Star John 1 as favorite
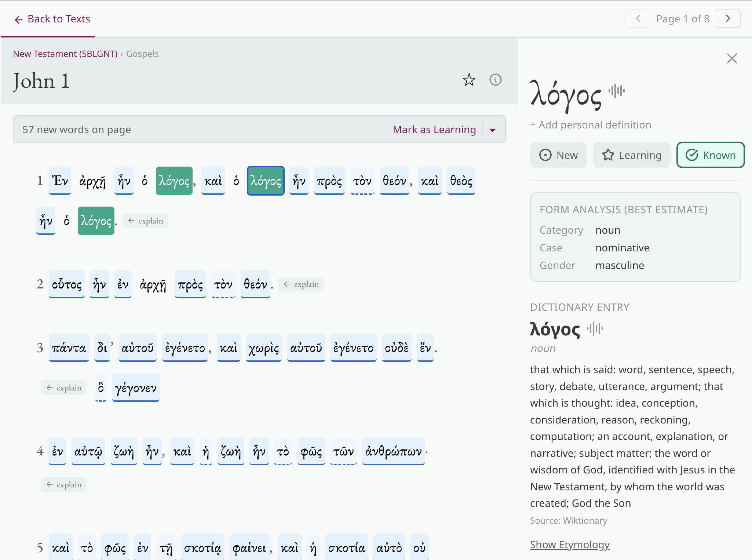Screen dimensions: 752x560 [x=469, y=80]
